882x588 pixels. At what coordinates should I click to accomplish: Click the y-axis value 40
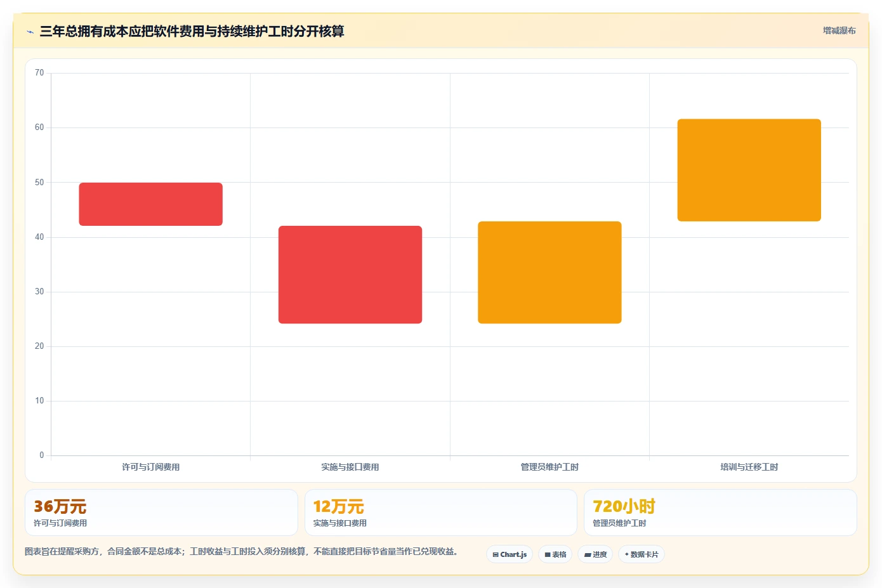pos(39,237)
